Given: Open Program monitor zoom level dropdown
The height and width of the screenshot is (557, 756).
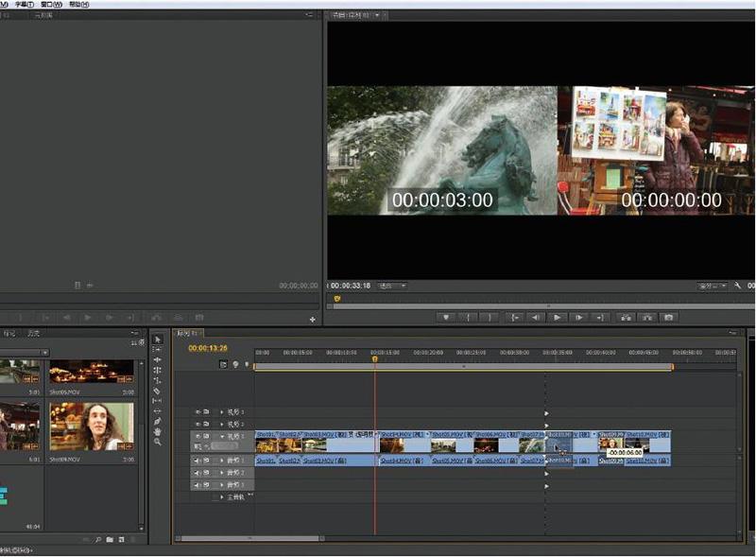Looking at the screenshot, I should tap(392, 286).
